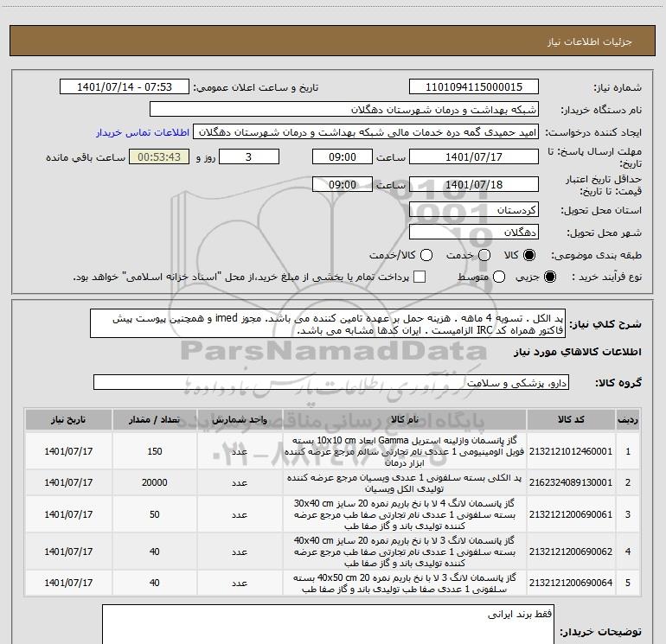Click the ردیف column header
This screenshot has width=666, height=644.
(628, 419)
